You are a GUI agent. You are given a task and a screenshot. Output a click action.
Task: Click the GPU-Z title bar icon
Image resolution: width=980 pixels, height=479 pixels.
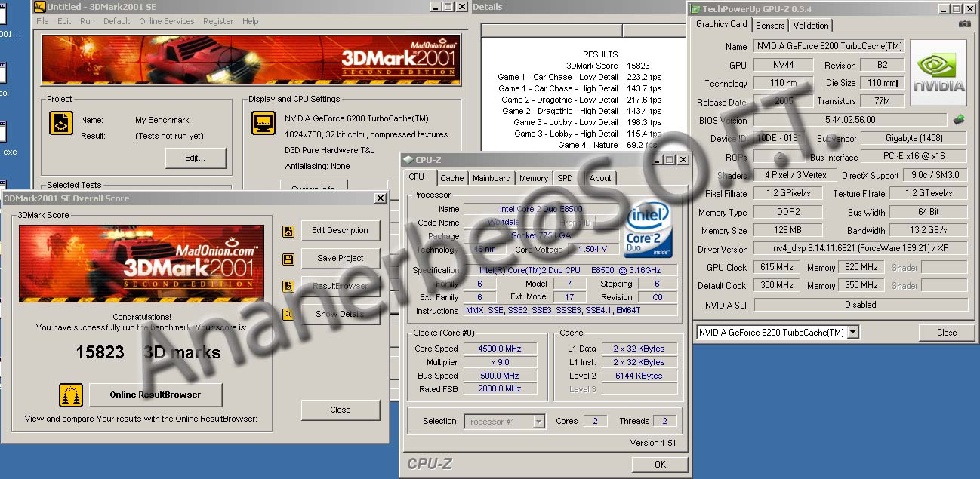(x=695, y=8)
